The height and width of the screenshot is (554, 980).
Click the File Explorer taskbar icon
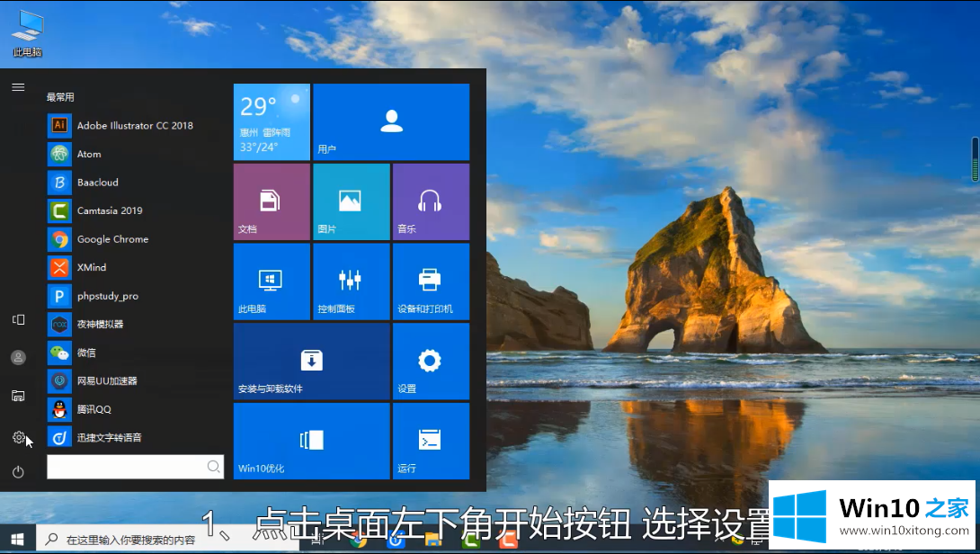point(433,541)
